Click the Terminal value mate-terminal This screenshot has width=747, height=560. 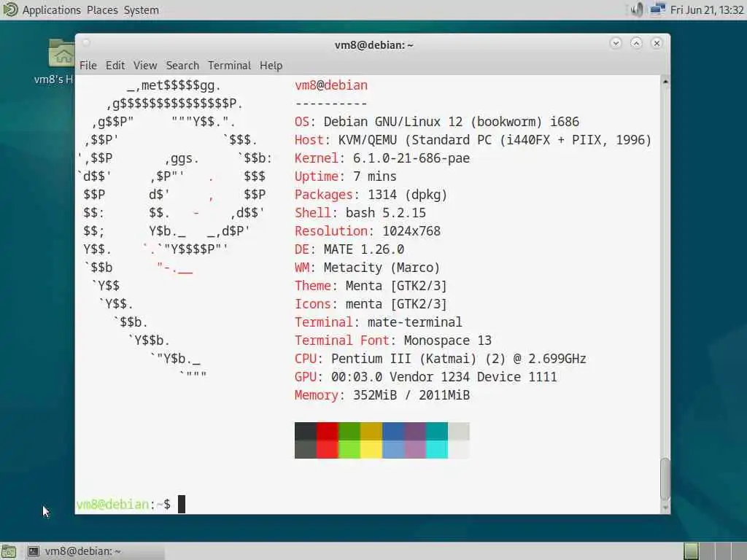coord(414,322)
